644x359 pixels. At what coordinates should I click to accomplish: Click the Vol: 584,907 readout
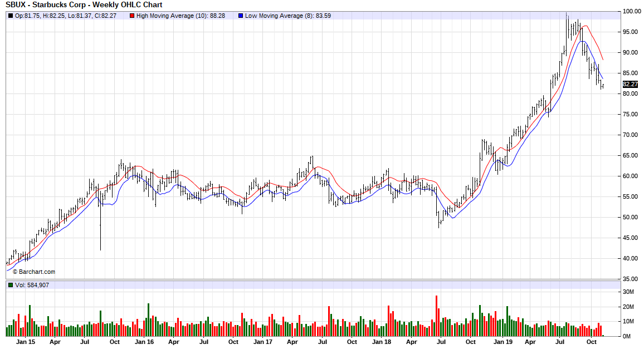pyautogui.click(x=33, y=285)
